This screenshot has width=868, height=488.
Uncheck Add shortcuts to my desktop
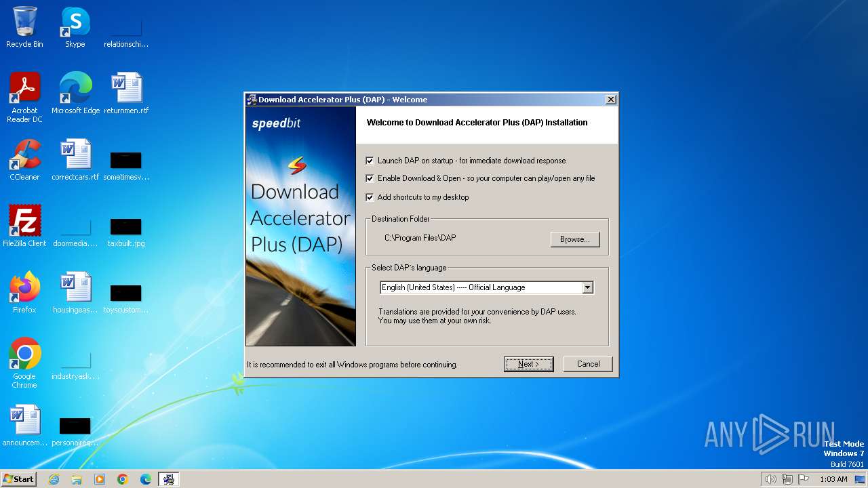(x=370, y=197)
